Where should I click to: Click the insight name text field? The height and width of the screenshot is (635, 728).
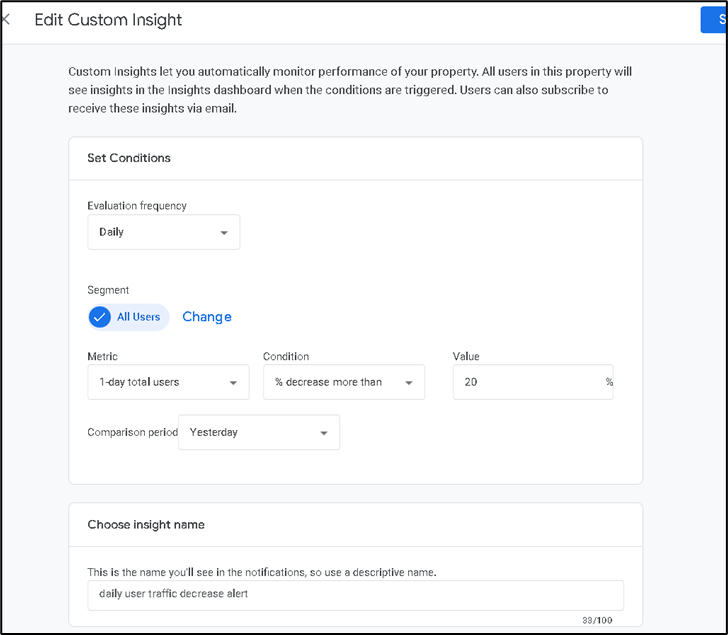(x=355, y=595)
